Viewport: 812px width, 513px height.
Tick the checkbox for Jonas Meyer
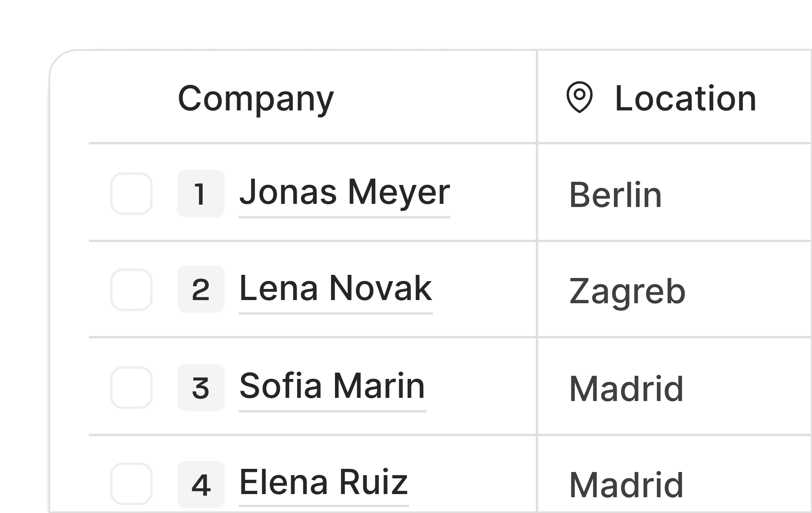pyautogui.click(x=131, y=194)
